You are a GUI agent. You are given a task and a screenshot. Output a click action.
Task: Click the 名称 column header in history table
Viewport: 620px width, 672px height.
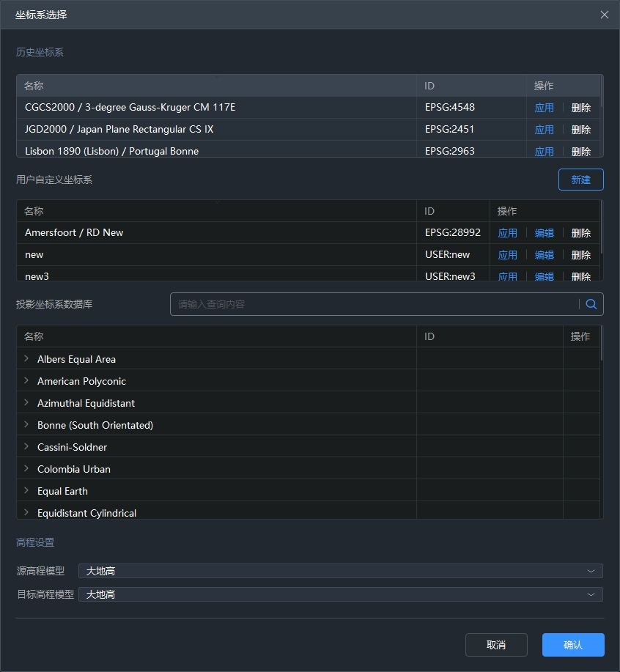(34, 86)
